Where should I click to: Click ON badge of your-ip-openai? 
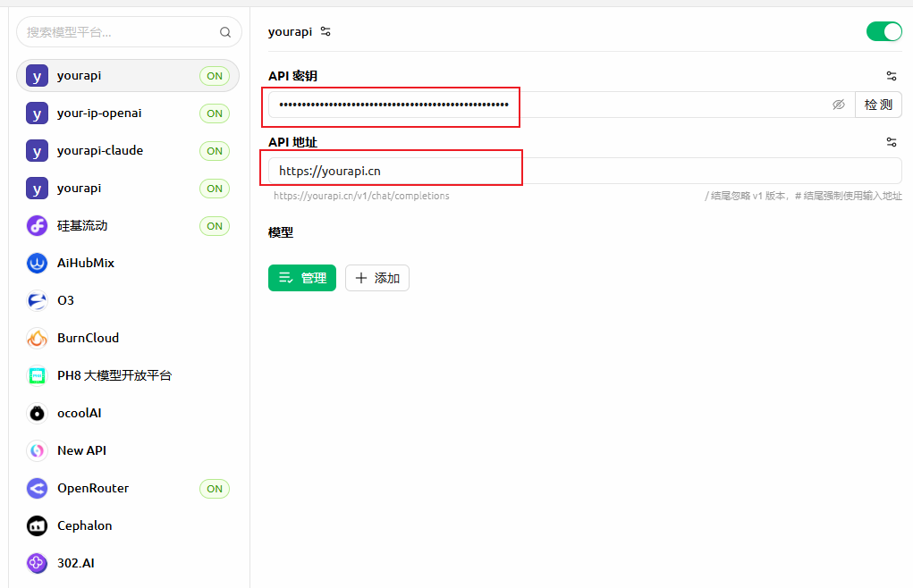[215, 113]
